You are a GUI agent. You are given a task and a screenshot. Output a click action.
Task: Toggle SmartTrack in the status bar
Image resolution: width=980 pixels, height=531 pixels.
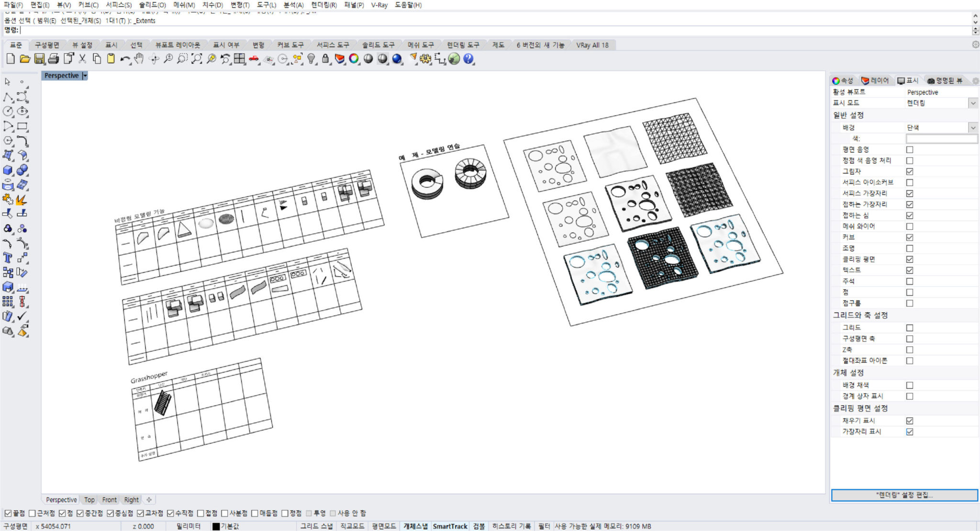coord(450,526)
